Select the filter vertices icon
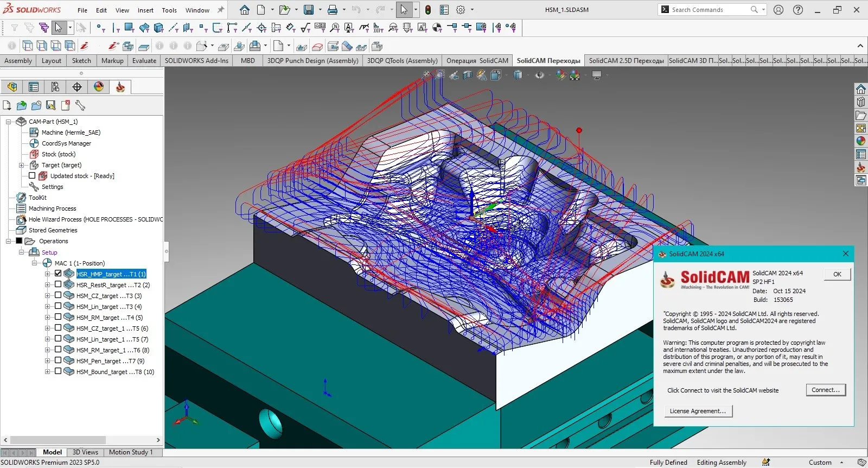 (101, 28)
